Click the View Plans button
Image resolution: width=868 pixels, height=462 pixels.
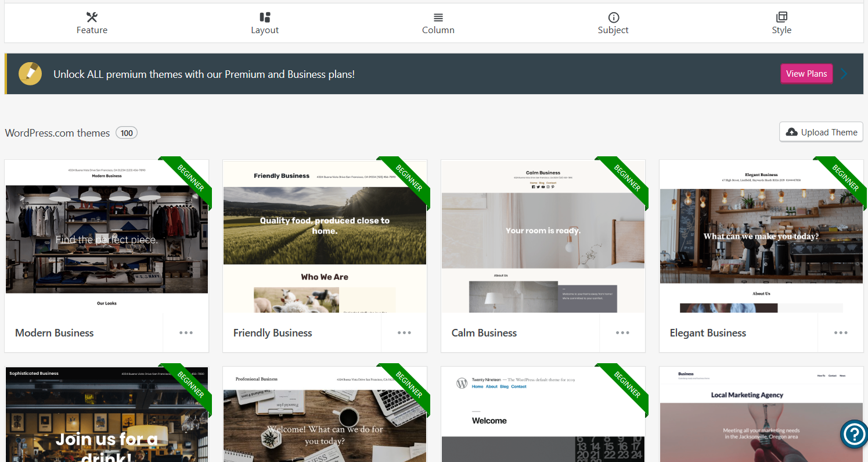click(806, 74)
